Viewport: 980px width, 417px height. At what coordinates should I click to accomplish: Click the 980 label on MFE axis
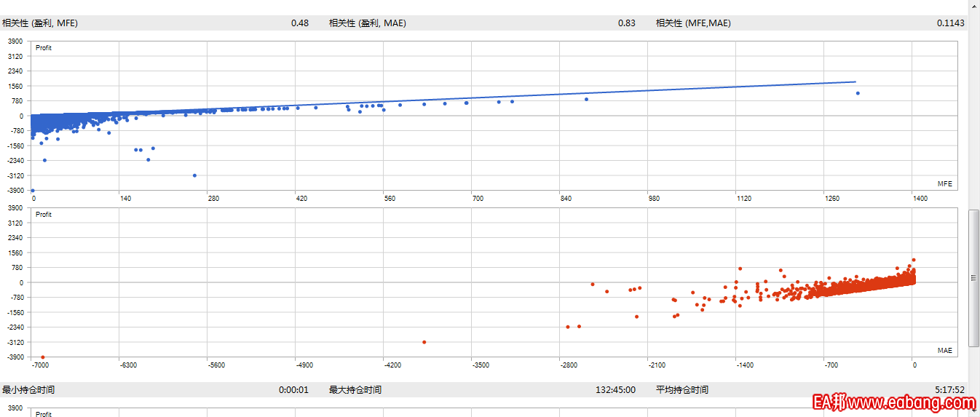655,199
